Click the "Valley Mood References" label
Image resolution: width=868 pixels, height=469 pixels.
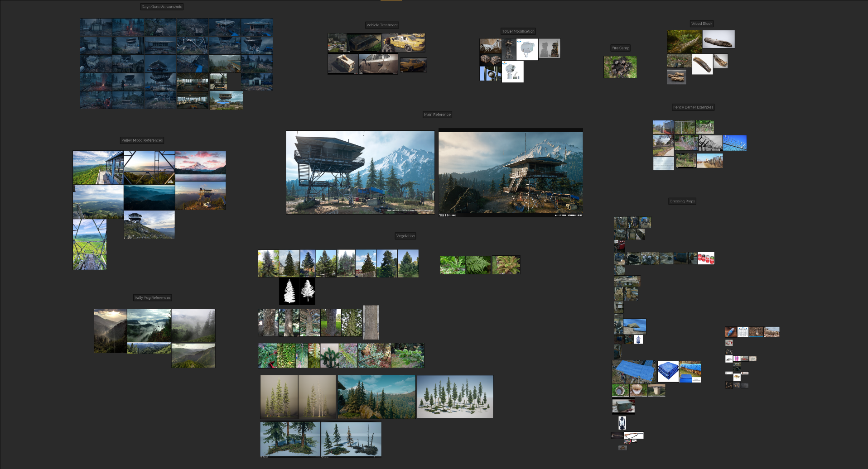pyautogui.click(x=142, y=140)
